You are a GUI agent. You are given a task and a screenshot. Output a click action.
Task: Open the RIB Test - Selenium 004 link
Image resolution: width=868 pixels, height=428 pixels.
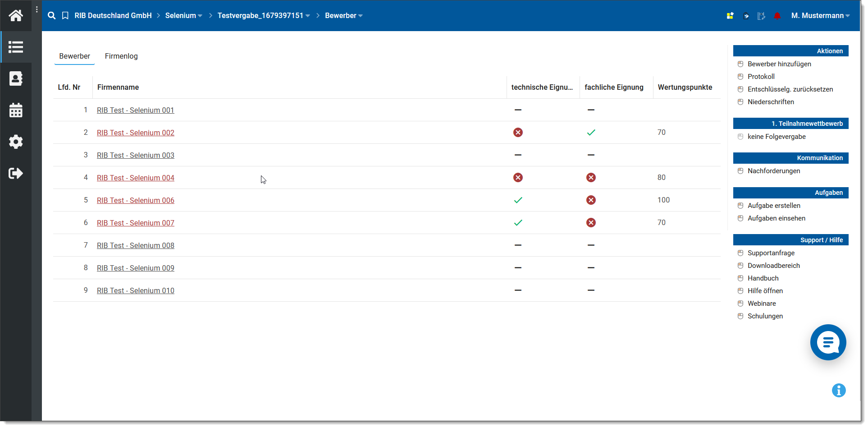(135, 178)
